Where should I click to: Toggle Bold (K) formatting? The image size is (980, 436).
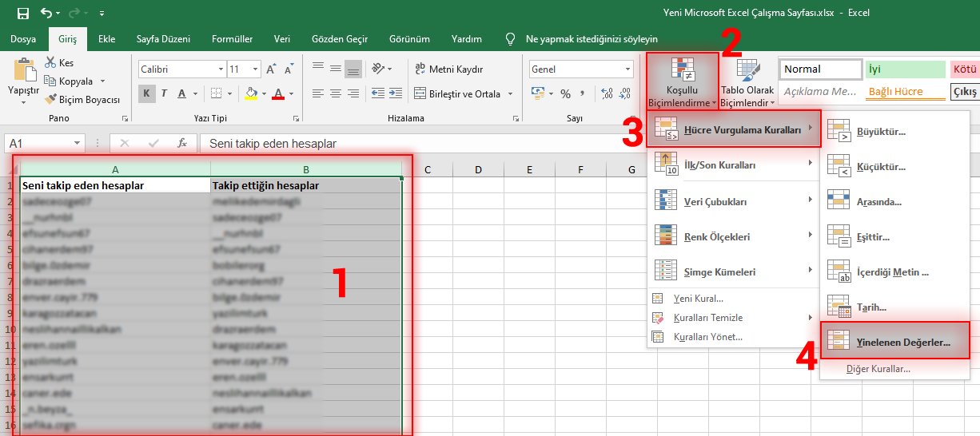(147, 94)
